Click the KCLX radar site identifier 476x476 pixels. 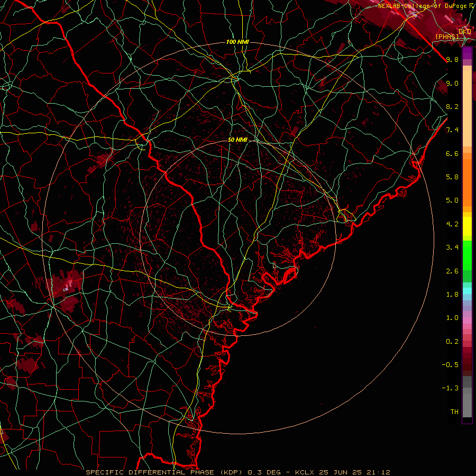tap(305, 472)
